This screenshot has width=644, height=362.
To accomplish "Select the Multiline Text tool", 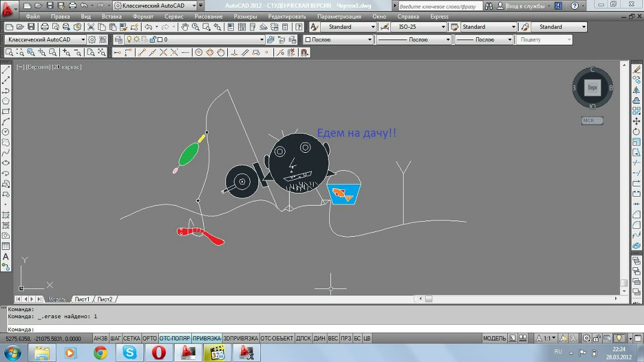I will click(6, 257).
